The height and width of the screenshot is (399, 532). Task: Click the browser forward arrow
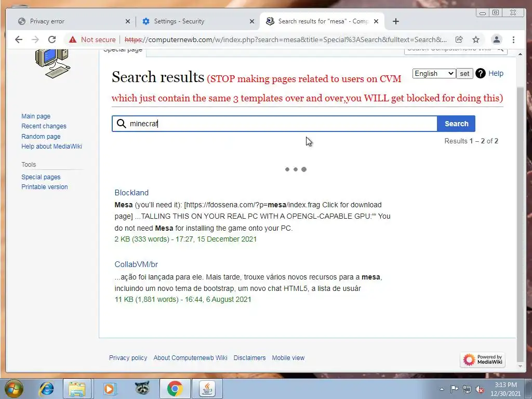(35, 39)
